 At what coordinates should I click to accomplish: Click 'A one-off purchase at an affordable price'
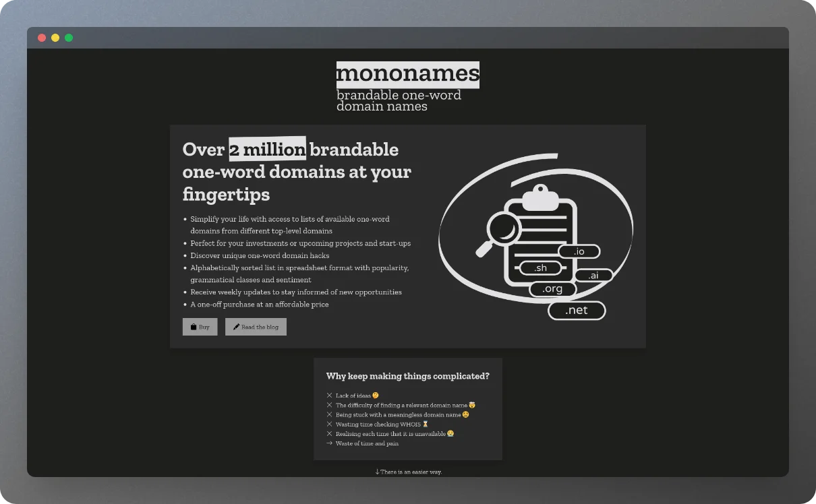260,304
